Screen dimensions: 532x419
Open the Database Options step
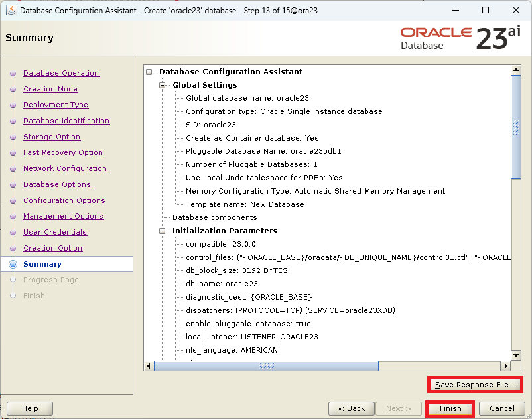click(57, 184)
